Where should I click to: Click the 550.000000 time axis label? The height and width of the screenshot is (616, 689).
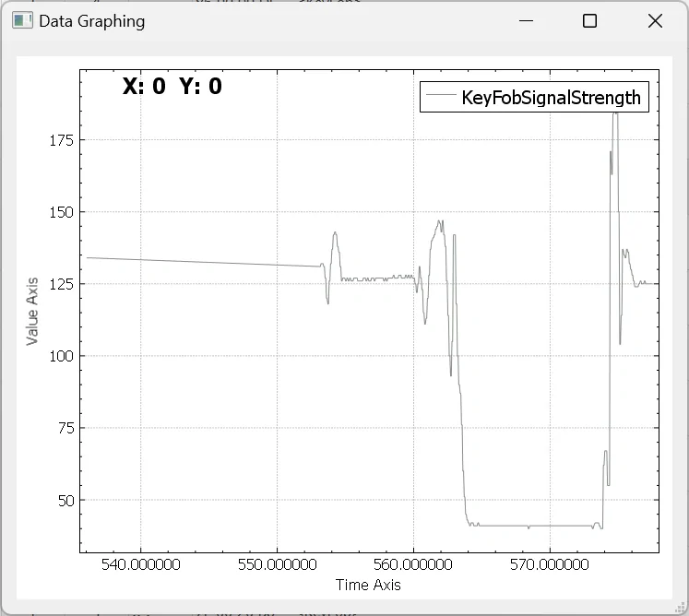[278, 564]
